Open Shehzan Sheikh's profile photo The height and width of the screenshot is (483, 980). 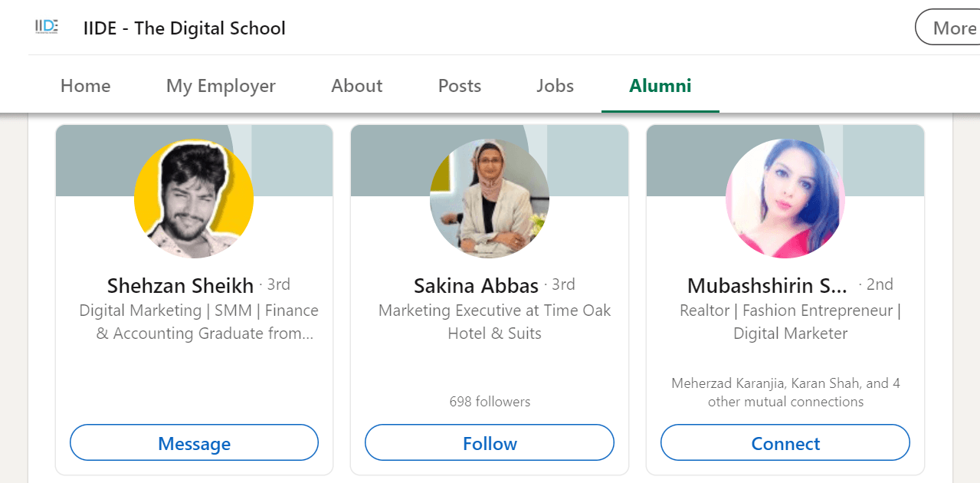coord(195,199)
